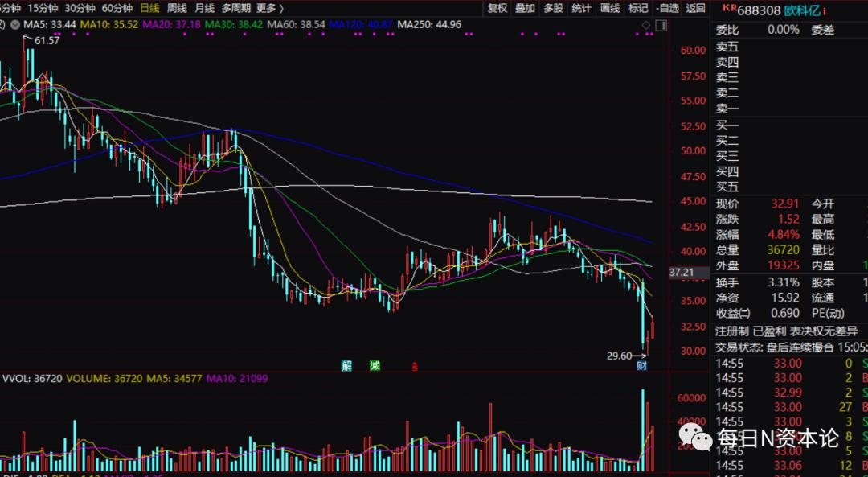Click the stock code 688308
Viewport: 868px width, 477px height.
tap(759, 10)
